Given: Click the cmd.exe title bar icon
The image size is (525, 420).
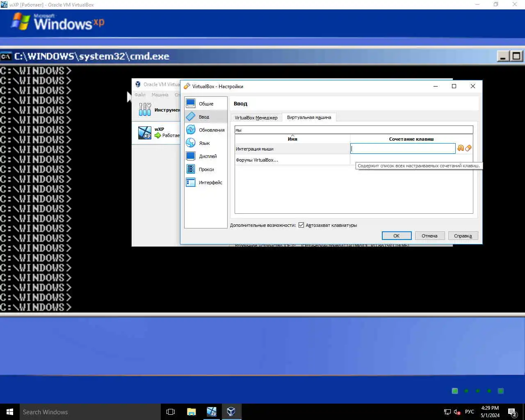Looking at the screenshot, I should coord(6,56).
